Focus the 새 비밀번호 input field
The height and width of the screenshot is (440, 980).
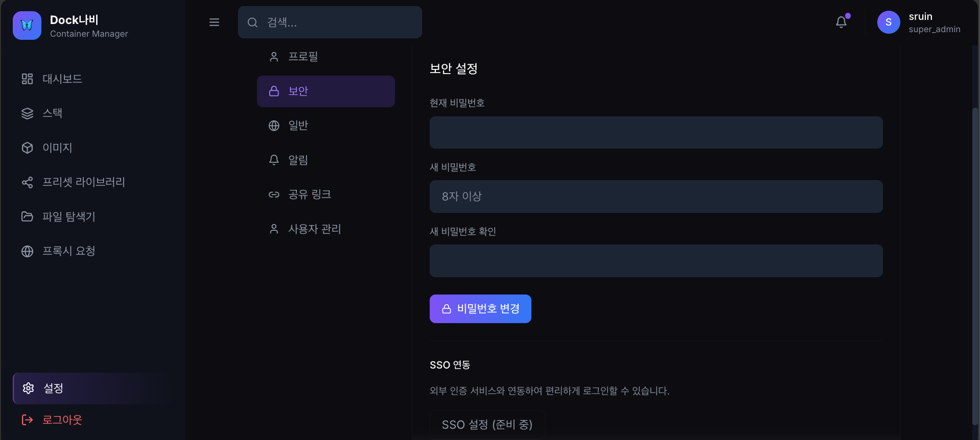[656, 197]
